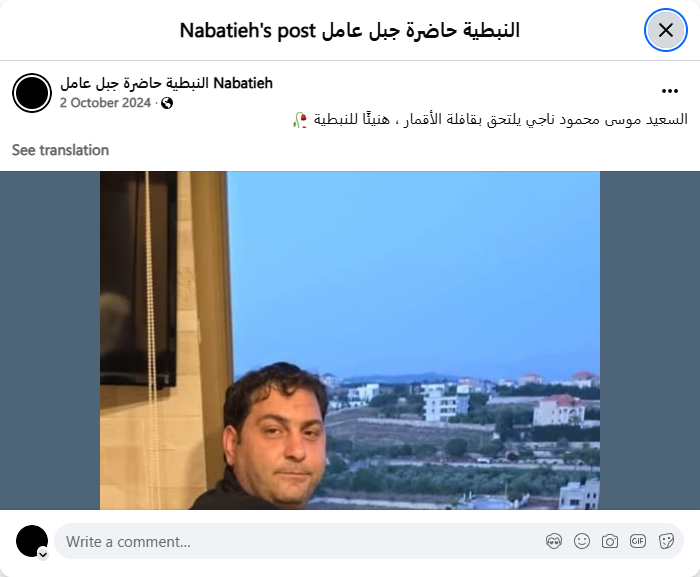Screen dimensions: 700x577
Task: Close the Nabatieh post dialog
Action: (666, 30)
